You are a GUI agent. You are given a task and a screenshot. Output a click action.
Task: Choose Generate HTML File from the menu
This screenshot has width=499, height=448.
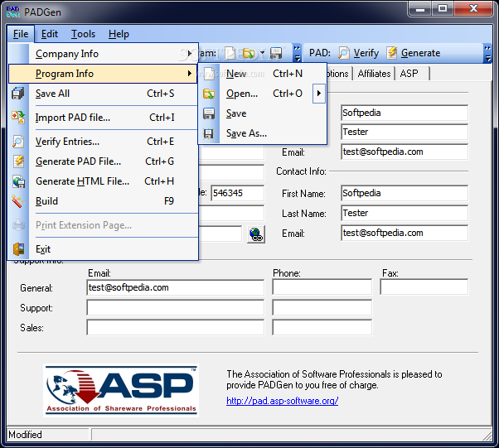[x=103, y=181]
